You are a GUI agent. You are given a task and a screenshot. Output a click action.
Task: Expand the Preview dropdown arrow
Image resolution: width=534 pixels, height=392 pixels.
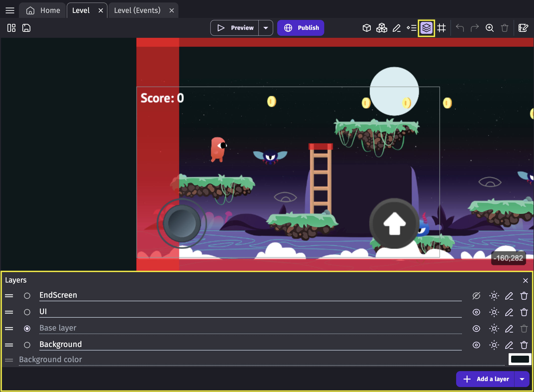tap(266, 28)
